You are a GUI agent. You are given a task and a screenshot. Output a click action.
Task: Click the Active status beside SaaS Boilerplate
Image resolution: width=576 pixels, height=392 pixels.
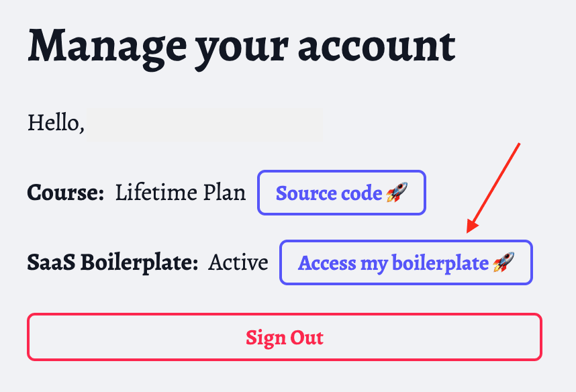pyautogui.click(x=238, y=262)
